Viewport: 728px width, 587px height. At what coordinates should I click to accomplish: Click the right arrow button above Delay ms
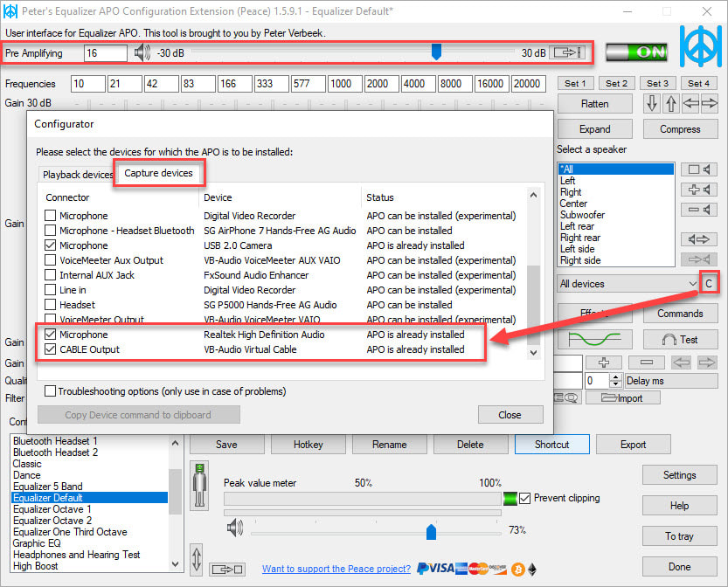coord(707,363)
